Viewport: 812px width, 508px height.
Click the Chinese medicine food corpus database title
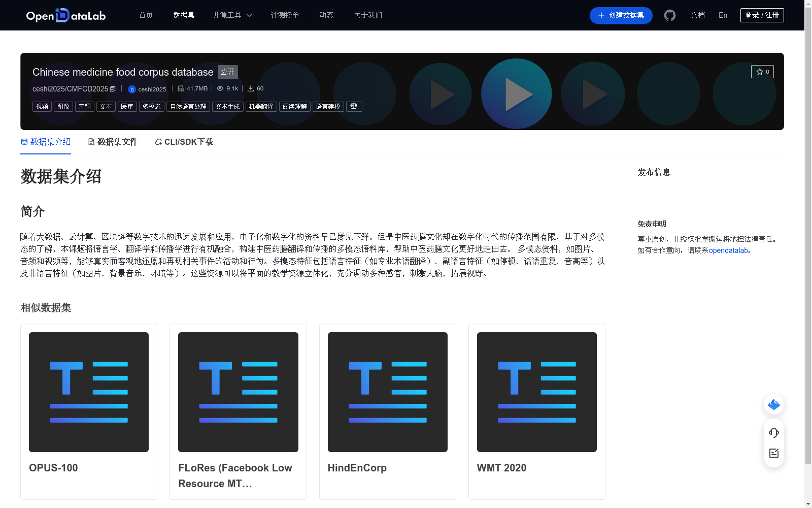click(x=123, y=72)
